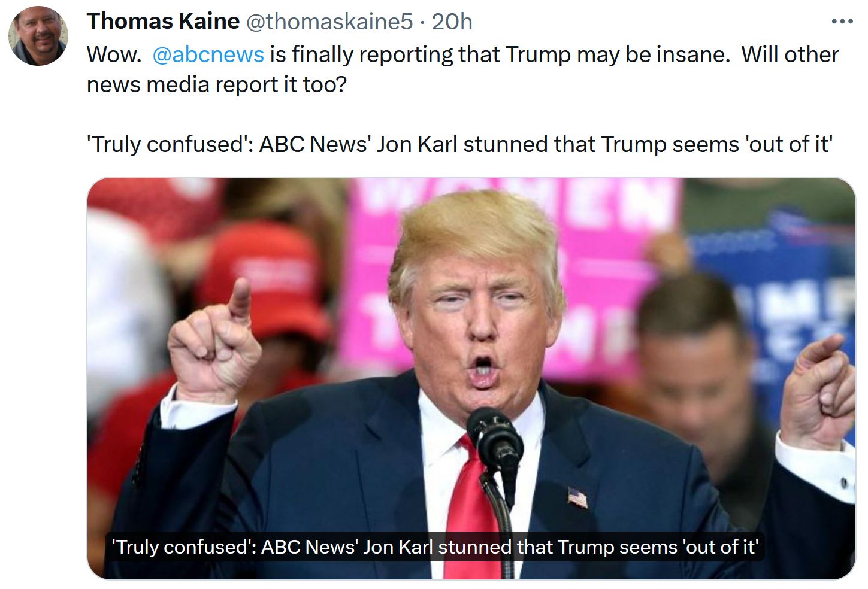Image resolution: width=868 pixels, height=589 pixels.
Task: Open the @thomaskaine5 handle link
Action: click(329, 22)
